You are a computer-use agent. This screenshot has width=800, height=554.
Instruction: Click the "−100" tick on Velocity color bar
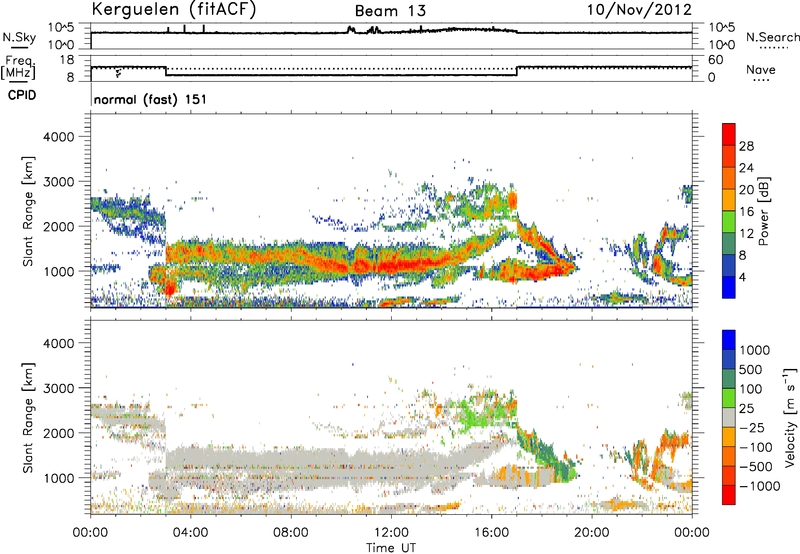pos(756,447)
